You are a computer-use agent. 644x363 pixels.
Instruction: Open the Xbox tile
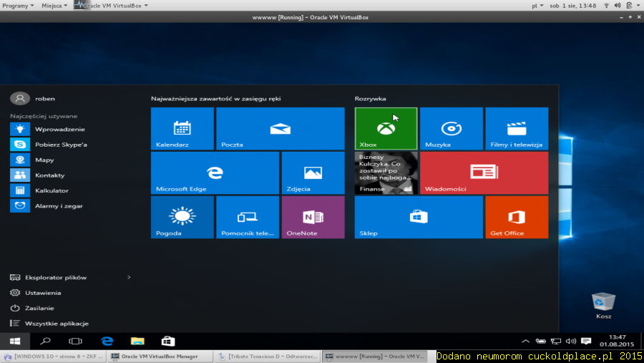point(386,128)
